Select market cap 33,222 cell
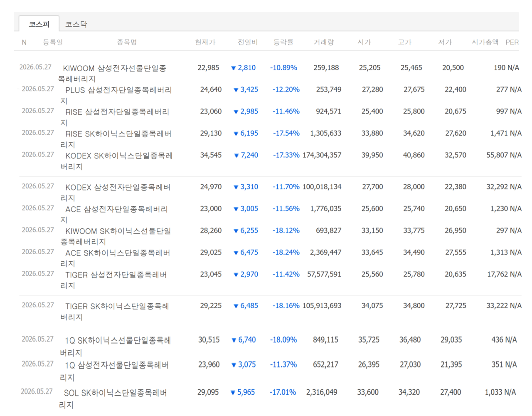 (x=498, y=306)
